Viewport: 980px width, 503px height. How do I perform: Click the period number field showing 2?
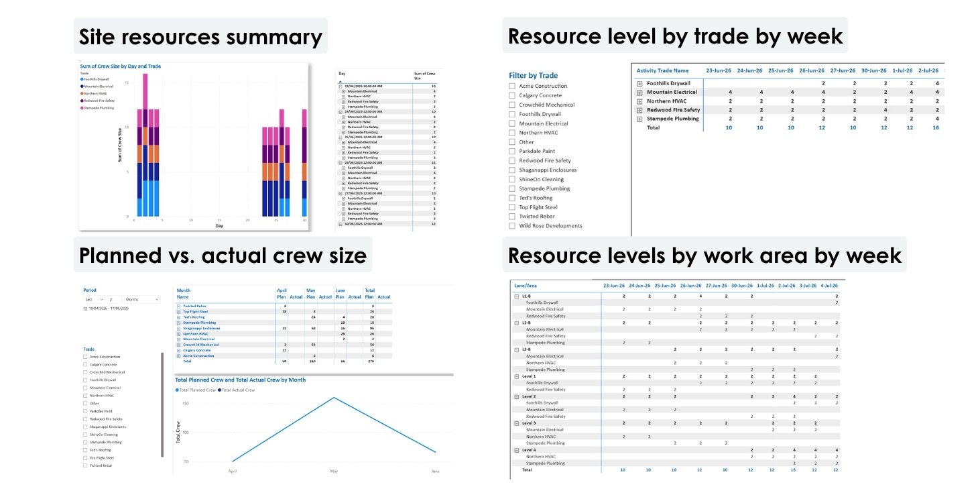114,299
